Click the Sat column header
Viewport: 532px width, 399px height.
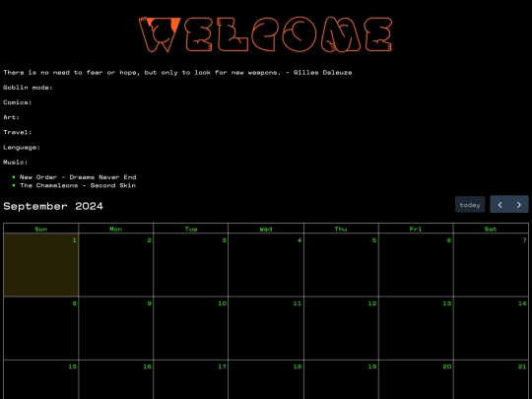click(x=491, y=229)
